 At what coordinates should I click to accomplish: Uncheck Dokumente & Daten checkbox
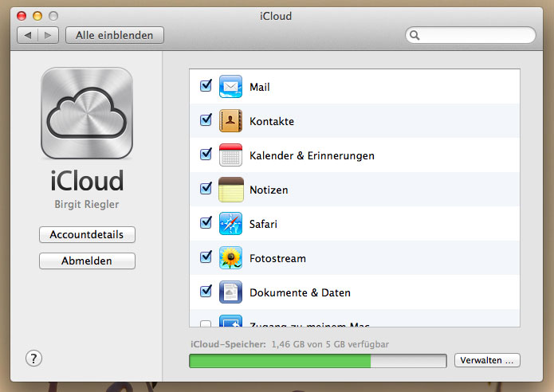[206, 291]
